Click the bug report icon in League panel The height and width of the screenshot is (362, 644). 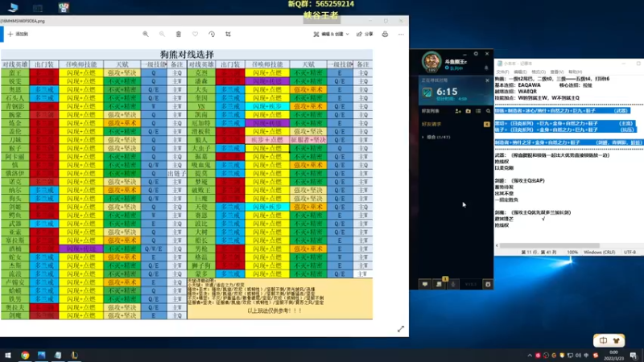pos(488,284)
